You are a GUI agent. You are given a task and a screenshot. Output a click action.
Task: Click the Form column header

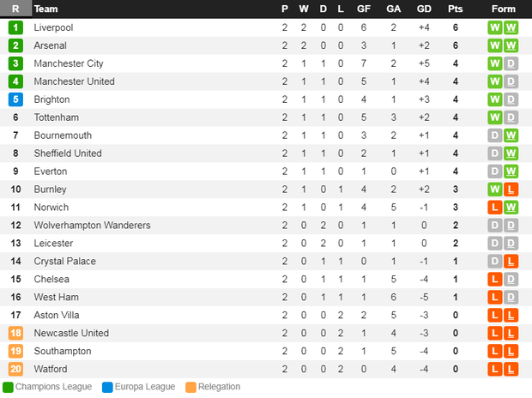(x=503, y=9)
